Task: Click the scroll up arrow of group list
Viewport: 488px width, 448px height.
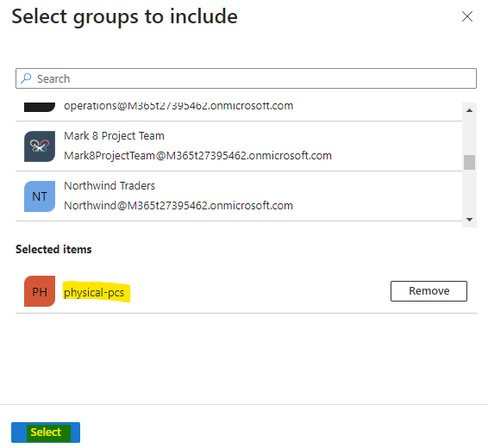Action: point(469,110)
